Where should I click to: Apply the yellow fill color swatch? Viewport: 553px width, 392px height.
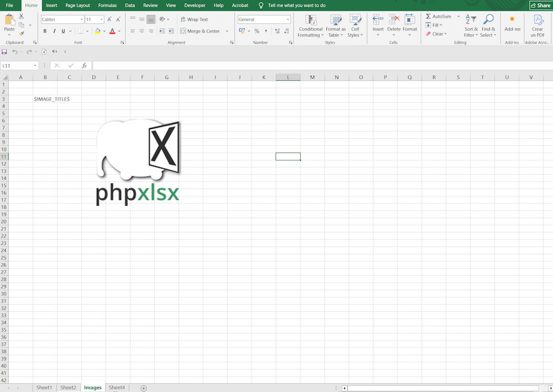pos(97,31)
